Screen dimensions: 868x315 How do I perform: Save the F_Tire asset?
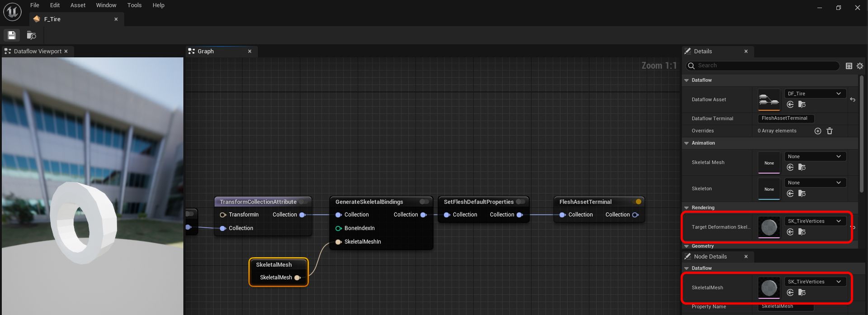12,35
